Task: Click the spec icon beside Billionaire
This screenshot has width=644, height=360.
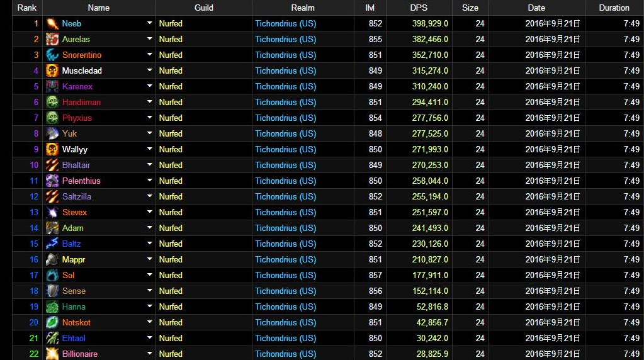Action: (52, 354)
